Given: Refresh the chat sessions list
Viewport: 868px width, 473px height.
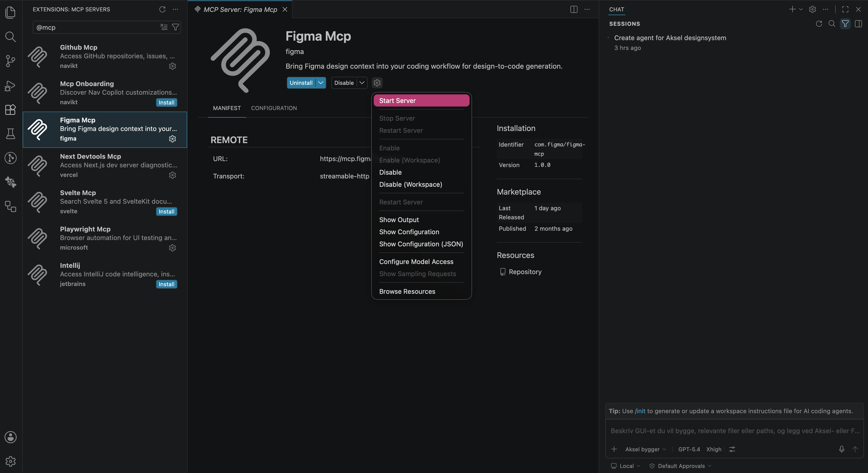Looking at the screenshot, I should point(819,23).
